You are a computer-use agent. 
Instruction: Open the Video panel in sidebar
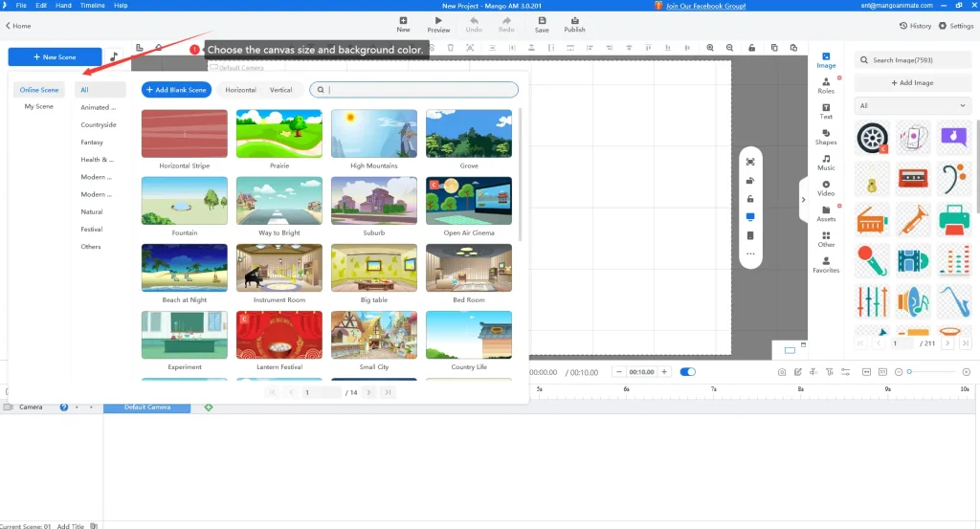(826, 188)
